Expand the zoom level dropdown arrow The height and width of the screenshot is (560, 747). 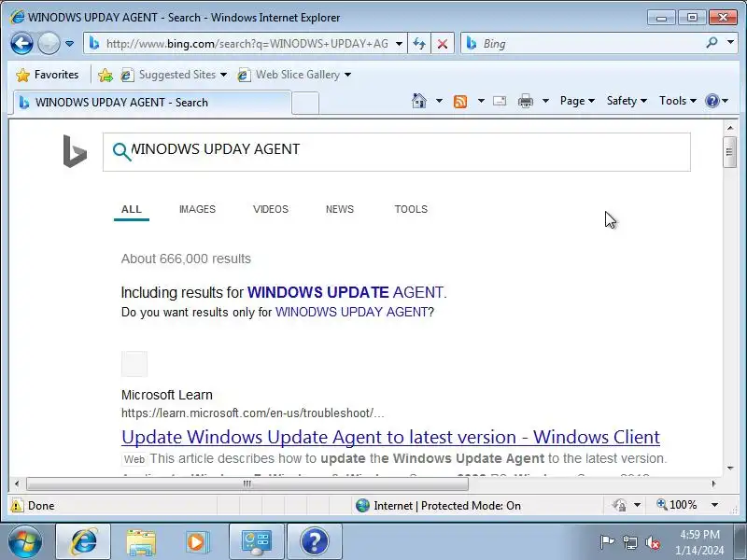pos(714,505)
